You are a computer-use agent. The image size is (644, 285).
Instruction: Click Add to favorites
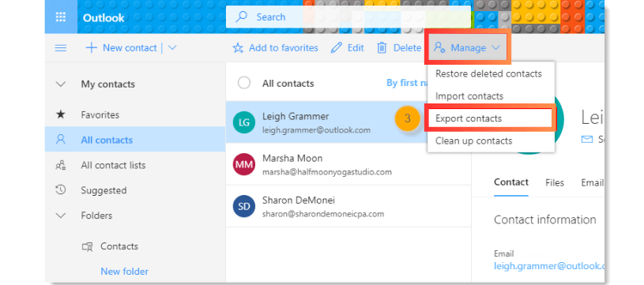(x=275, y=48)
